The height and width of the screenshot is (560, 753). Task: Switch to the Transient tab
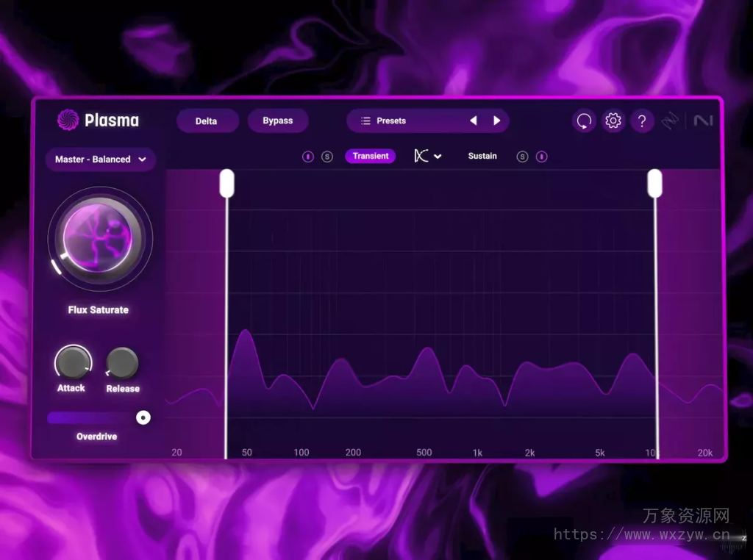click(x=370, y=156)
